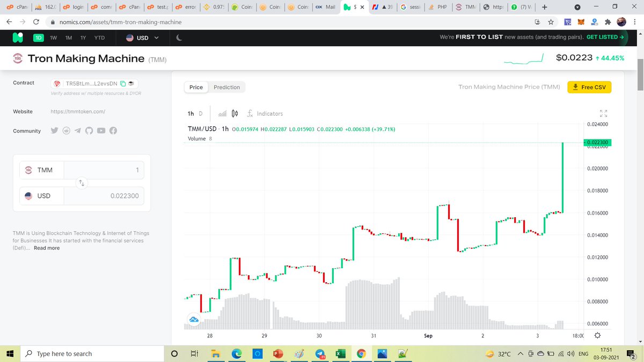Toggle dark mode moon icon
Viewport: 644px width, 362px height.
pos(180,38)
